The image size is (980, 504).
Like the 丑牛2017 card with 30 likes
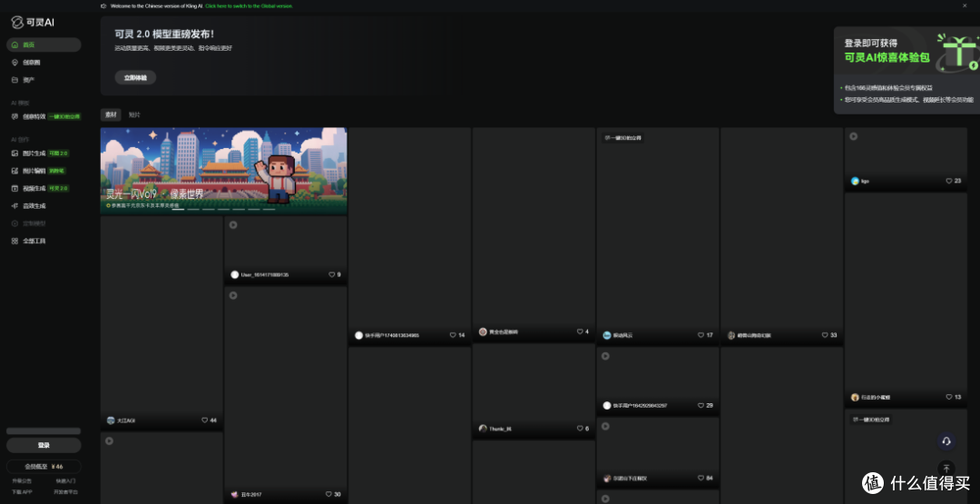click(x=328, y=494)
